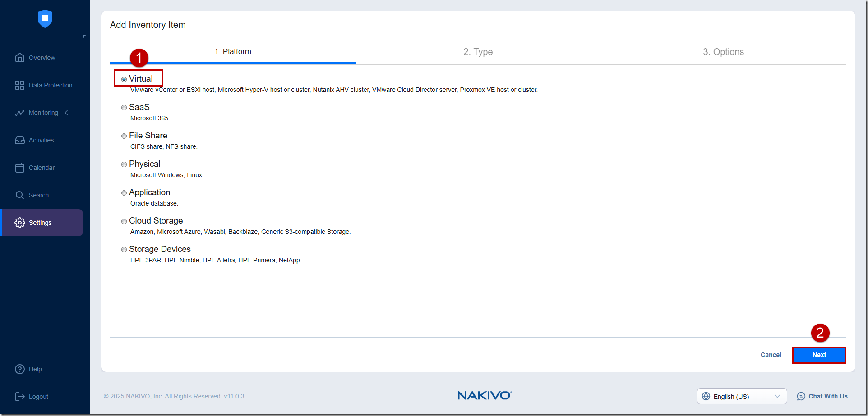Click the Search magnifier icon
The width and height of the screenshot is (868, 416).
point(20,195)
